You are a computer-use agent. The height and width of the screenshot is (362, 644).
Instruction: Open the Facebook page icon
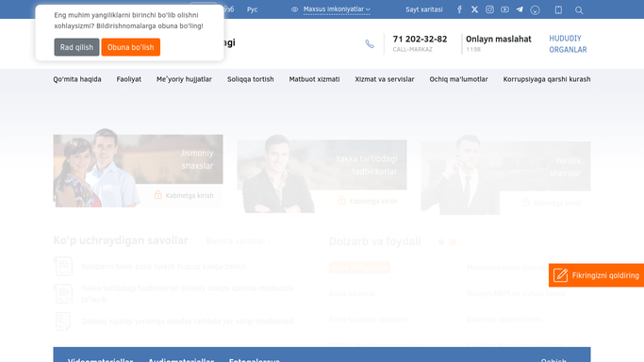[459, 9]
